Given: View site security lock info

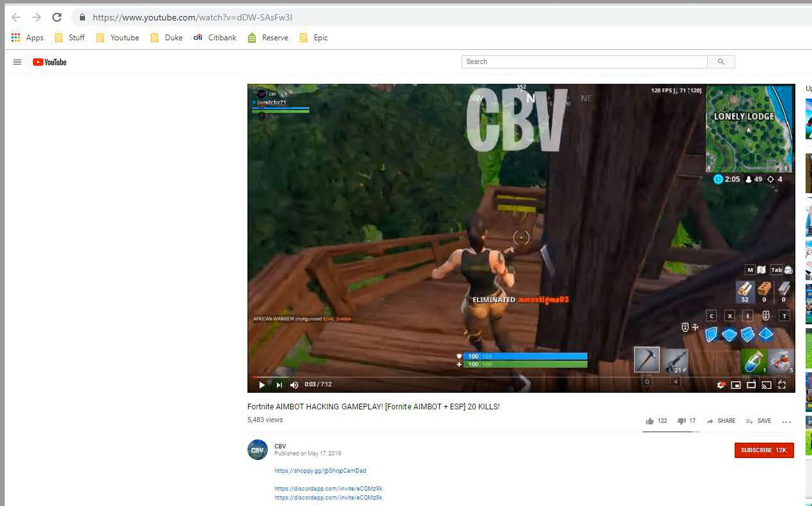Looking at the screenshot, I should [x=82, y=17].
